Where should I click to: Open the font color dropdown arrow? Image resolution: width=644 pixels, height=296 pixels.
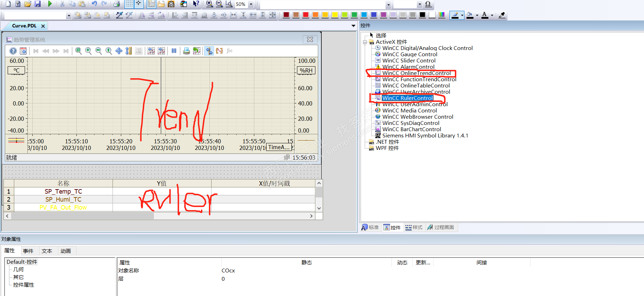click(x=492, y=15)
